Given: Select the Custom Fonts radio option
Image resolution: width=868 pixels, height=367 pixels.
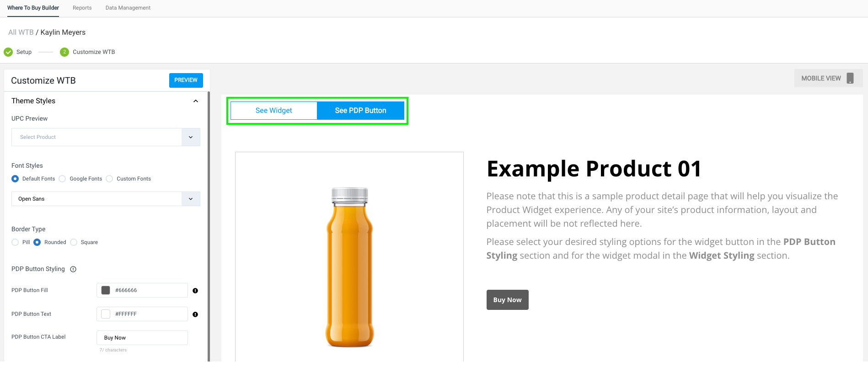Looking at the screenshot, I should click(109, 179).
